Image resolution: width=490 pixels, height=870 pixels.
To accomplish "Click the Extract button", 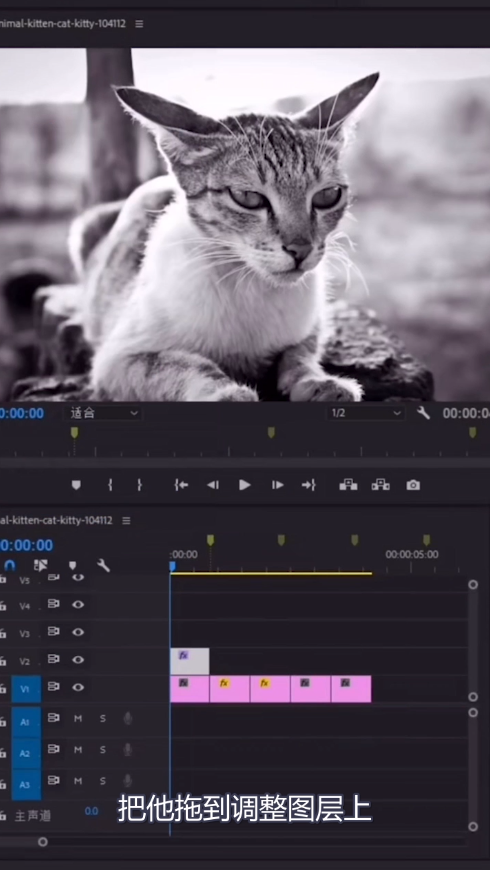I will coord(381,485).
